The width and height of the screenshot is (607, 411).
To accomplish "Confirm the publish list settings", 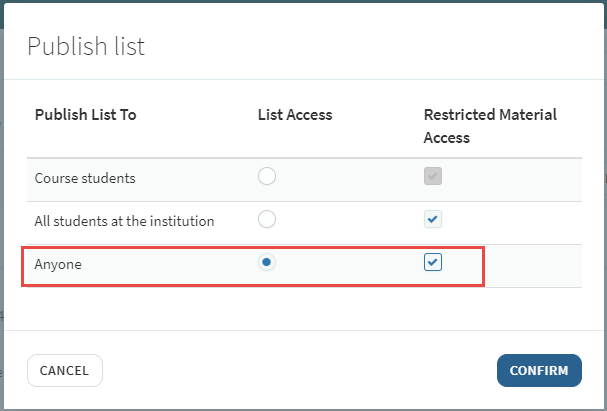I will pyautogui.click(x=539, y=370).
